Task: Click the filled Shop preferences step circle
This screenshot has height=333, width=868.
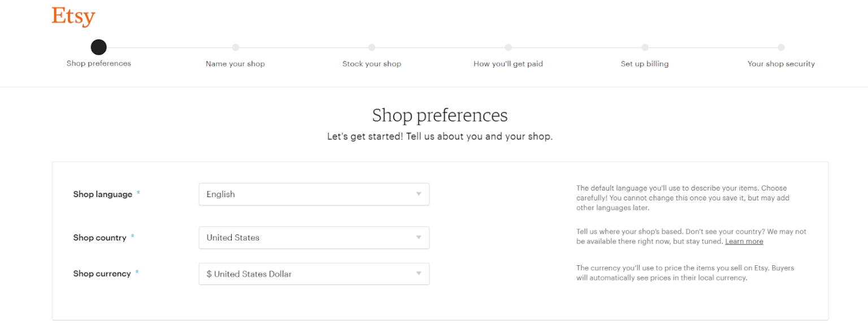Action: click(x=98, y=47)
